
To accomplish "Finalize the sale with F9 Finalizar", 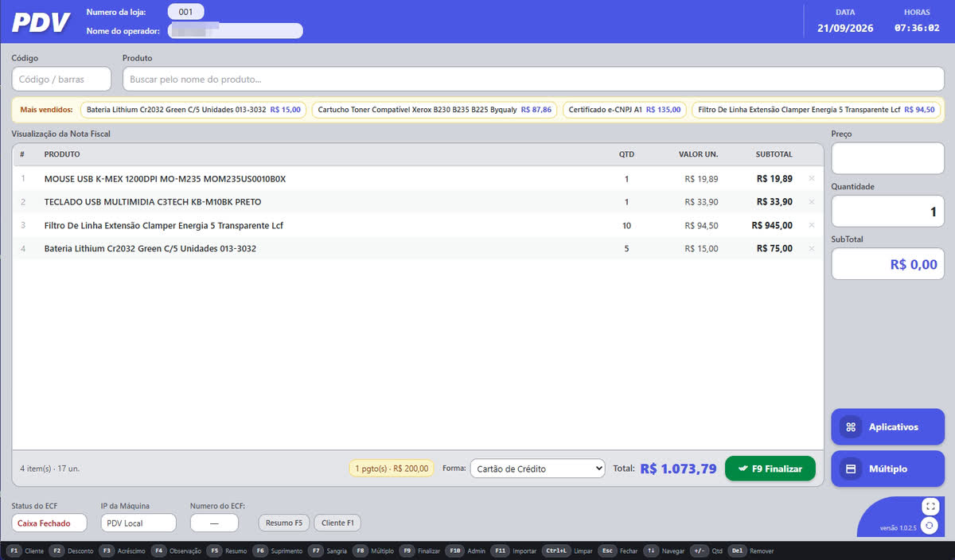I will pyautogui.click(x=770, y=469).
